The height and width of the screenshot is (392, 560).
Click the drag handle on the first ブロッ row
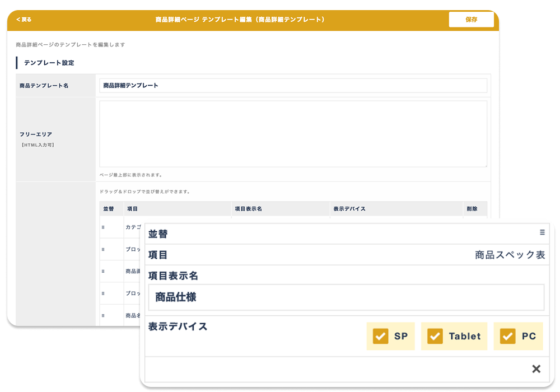point(104,249)
